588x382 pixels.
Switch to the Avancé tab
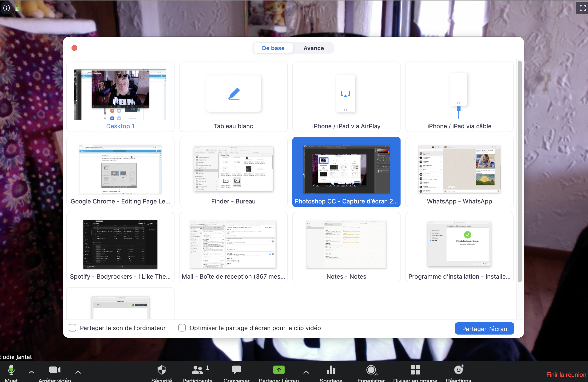(x=313, y=48)
